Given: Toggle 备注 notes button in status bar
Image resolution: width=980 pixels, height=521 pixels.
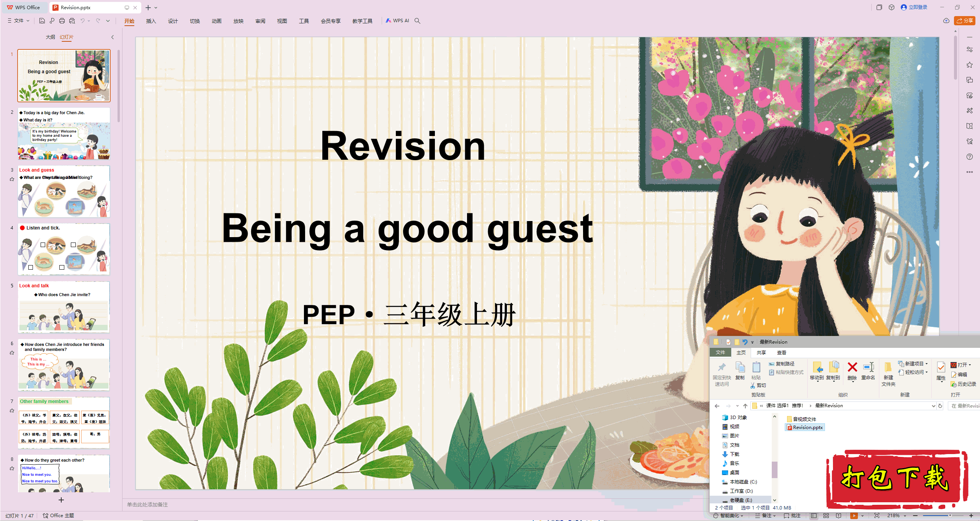Looking at the screenshot, I should 765,516.
